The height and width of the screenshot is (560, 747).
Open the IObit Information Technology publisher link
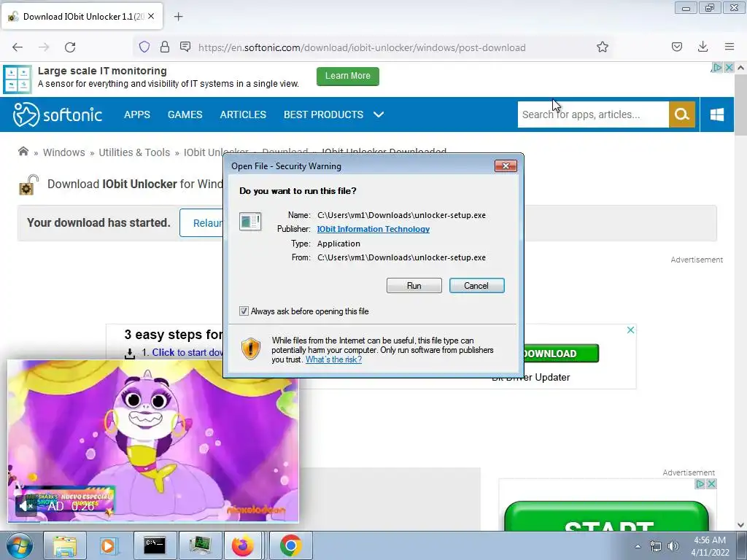coord(373,229)
